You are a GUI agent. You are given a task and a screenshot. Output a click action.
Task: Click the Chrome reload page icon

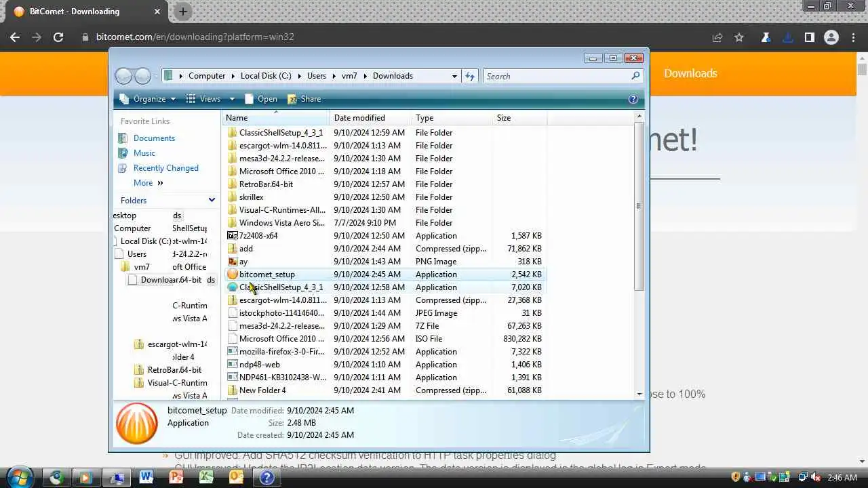click(58, 37)
